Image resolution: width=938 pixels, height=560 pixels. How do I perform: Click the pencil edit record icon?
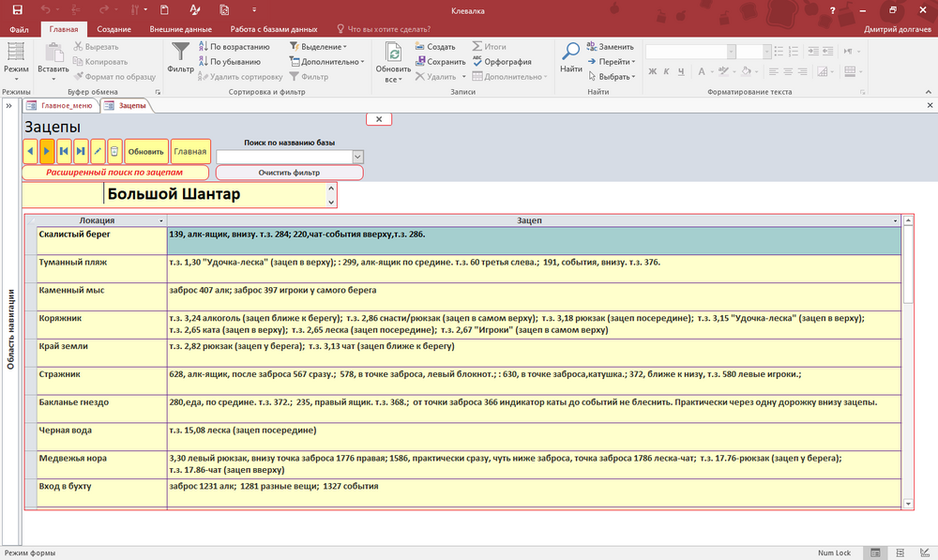tap(98, 151)
